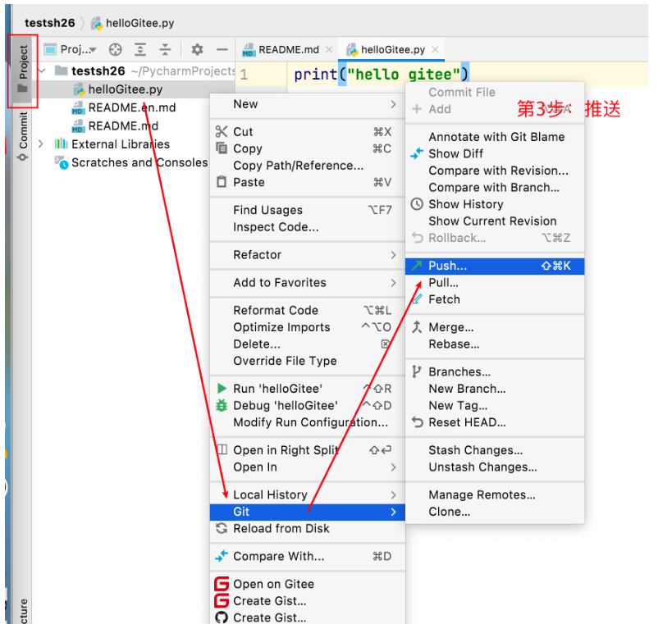The height and width of the screenshot is (624, 672).
Task: Collapse the testsh26 project root
Action: (x=42, y=71)
